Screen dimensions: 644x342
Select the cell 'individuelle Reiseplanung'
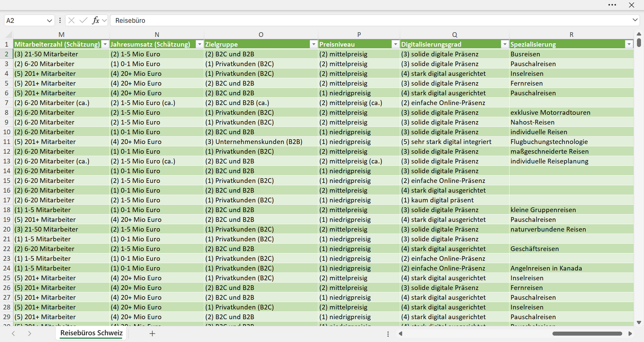571,161
